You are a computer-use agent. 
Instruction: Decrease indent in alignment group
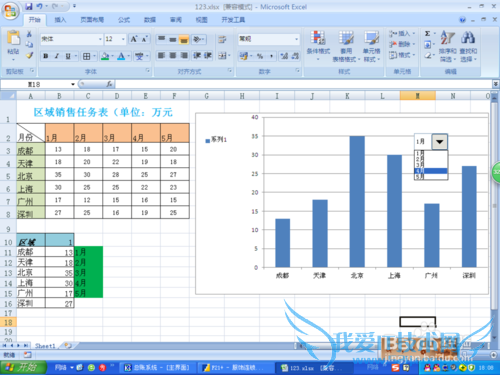pyautogui.click(x=197, y=55)
